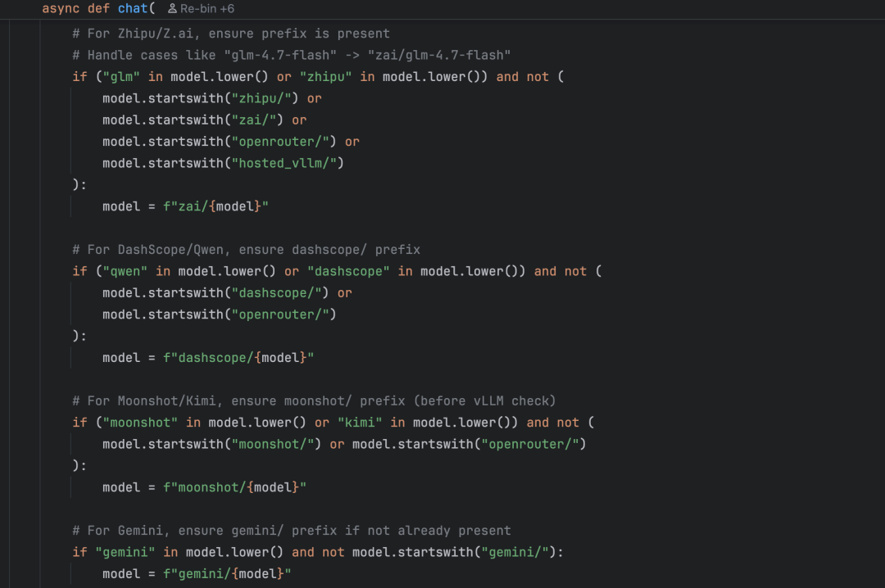Click the "async" keyword in the header line
Screen dimensions: 885x588
(61, 8)
